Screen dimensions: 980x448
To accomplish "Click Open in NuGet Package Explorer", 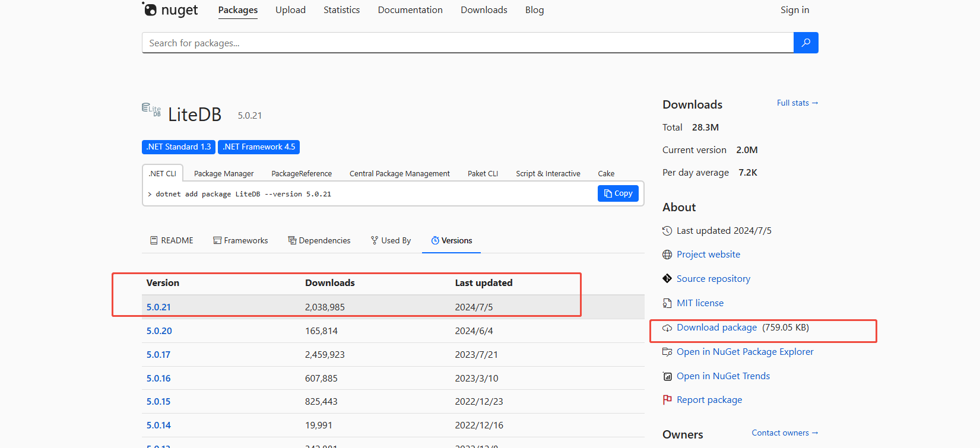I will (745, 352).
